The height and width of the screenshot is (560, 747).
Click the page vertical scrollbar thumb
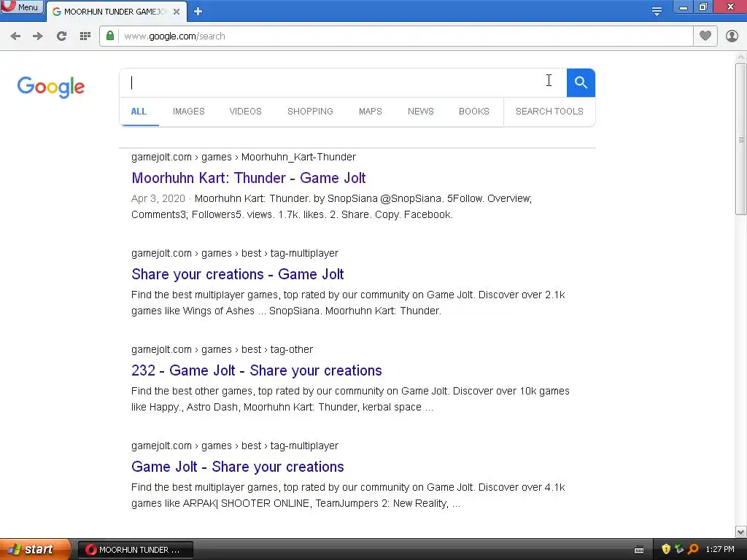coord(741,139)
